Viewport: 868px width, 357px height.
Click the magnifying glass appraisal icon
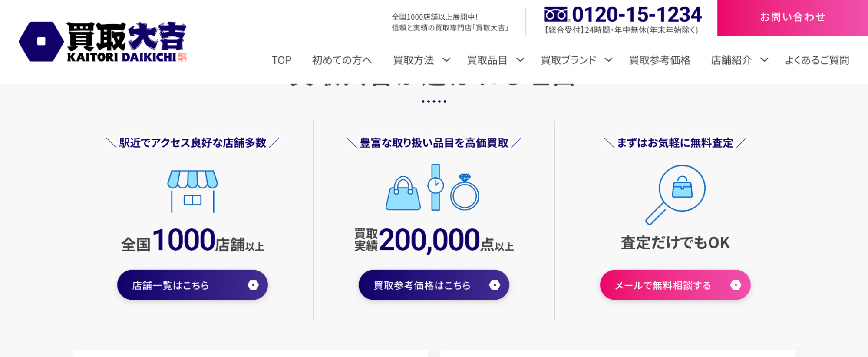coord(675,194)
